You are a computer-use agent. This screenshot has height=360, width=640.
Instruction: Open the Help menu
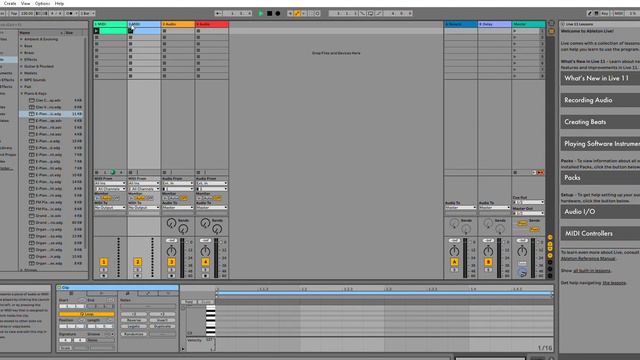pos(59,3)
